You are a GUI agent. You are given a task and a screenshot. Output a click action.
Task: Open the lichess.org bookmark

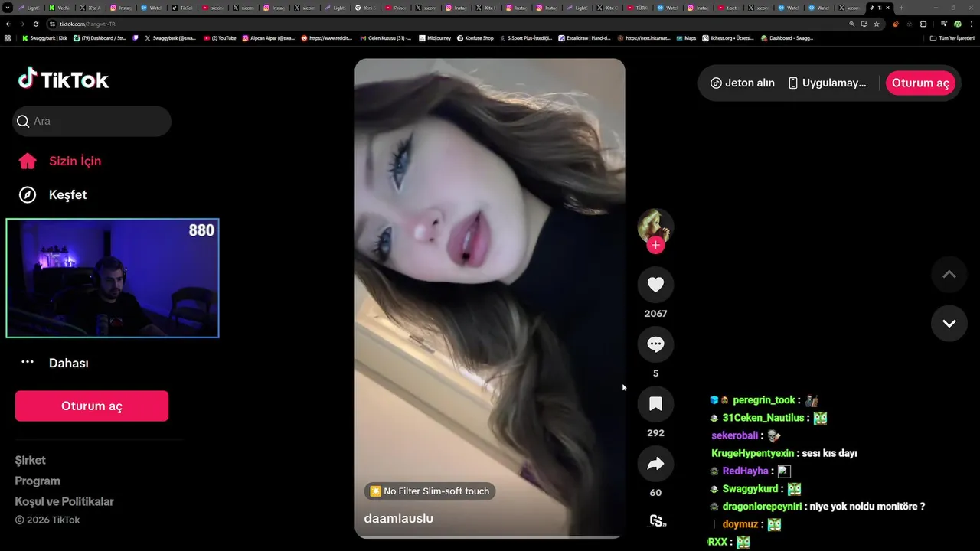[729, 38]
